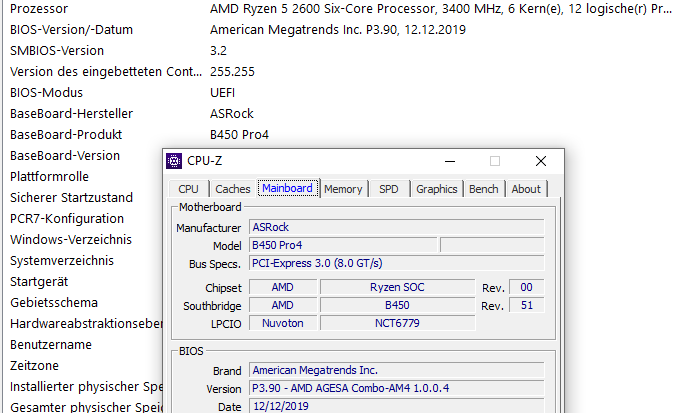Viewport: 678px width, 413px height.
Task: Select the UEFI value
Action: pyautogui.click(x=222, y=93)
